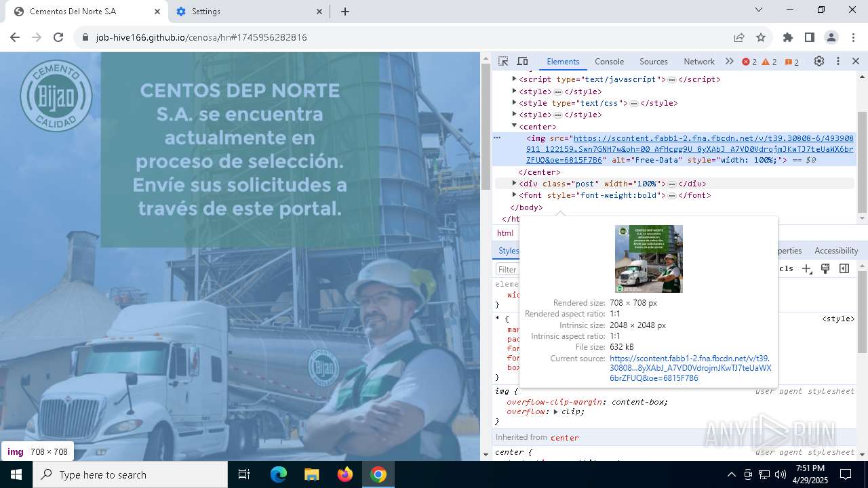Open the DevTools three-dot customize menu

(838, 61)
